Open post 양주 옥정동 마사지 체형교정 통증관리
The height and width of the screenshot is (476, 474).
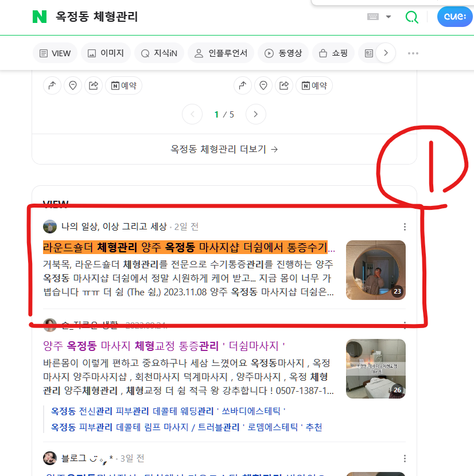tap(164, 346)
